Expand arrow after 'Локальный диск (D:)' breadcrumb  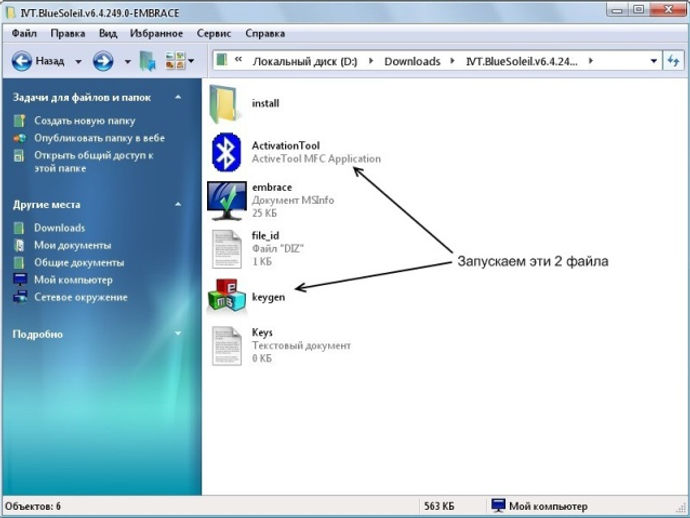tap(371, 61)
